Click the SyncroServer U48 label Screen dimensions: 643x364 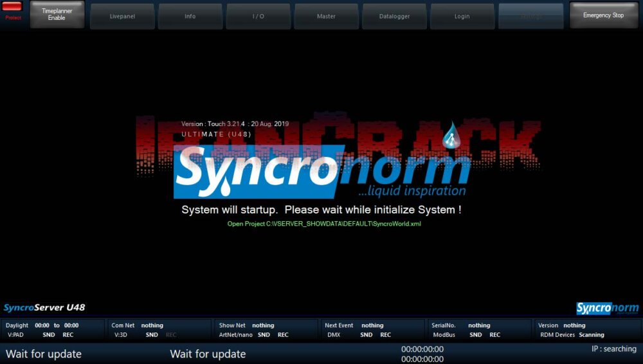(44, 307)
